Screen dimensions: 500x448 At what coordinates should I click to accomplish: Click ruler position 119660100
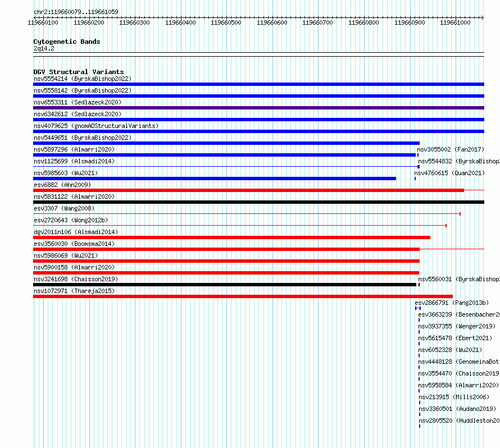tap(43, 22)
